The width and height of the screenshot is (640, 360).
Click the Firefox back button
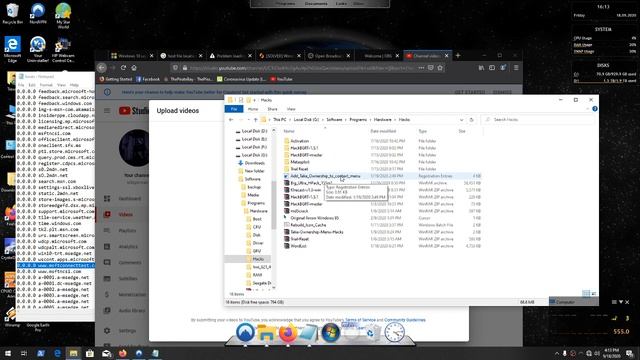[102, 68]
